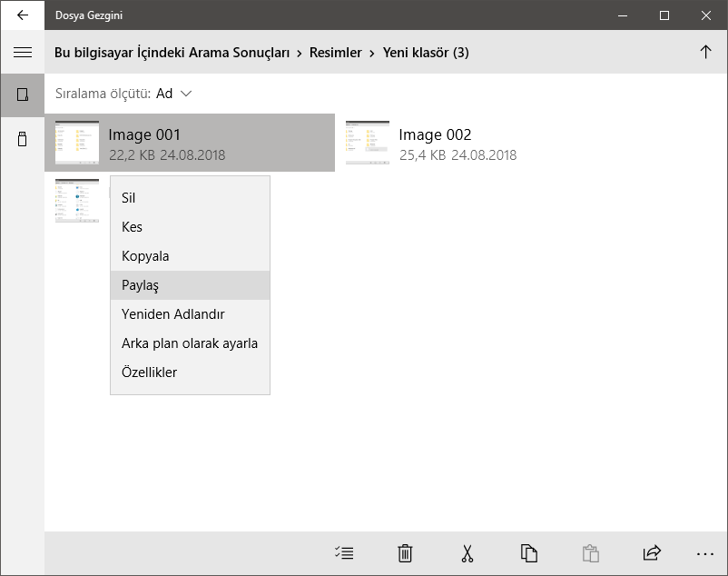This screenshot has height=576, width=728.
Task: Minimize the Dosya Gezgini window
Action: (x=623, y=15)
